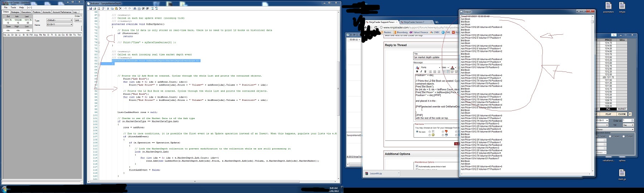Switch to the Accounts tab
644x193 pixels.
[47, 12]
